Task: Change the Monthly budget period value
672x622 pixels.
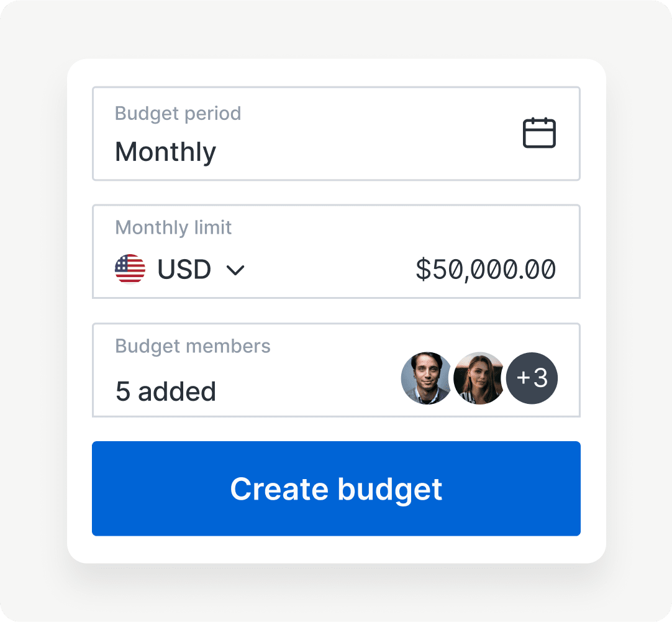Action: (x=166, y=152)
